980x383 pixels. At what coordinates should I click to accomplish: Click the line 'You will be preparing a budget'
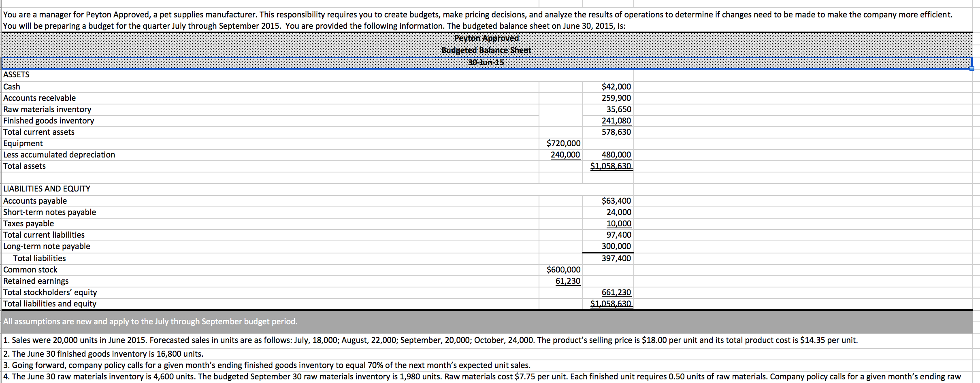[x=314, y=26]
